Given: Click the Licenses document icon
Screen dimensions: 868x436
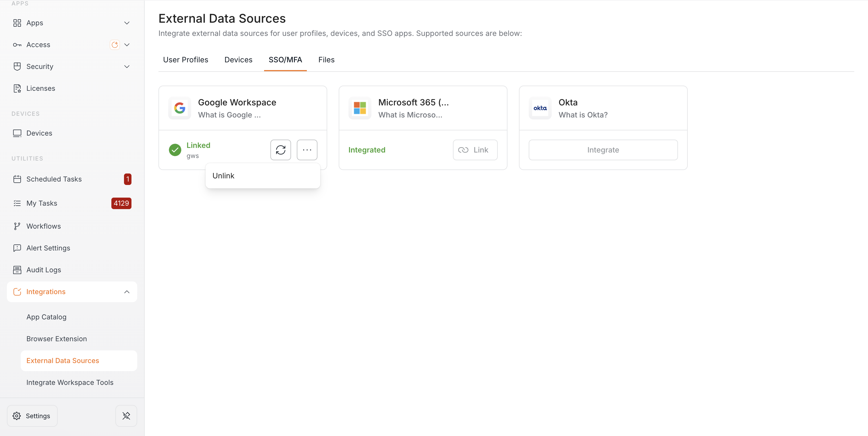Looking at the screenshot, I should pyautogui.click(x=17, y=88).
